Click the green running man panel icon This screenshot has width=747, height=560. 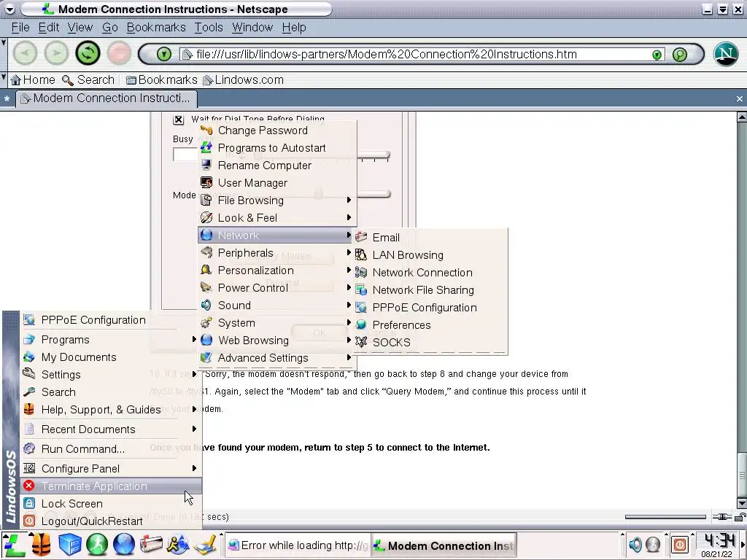(97, 545)
